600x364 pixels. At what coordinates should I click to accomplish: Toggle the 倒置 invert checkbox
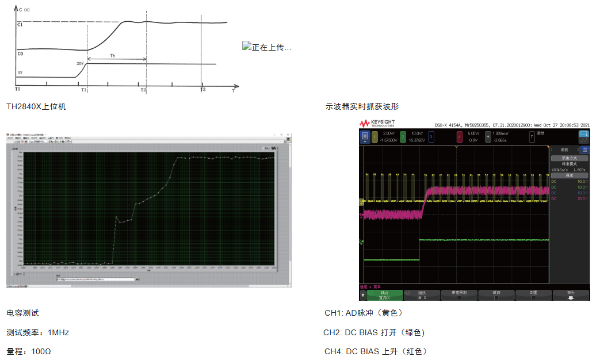533,298
